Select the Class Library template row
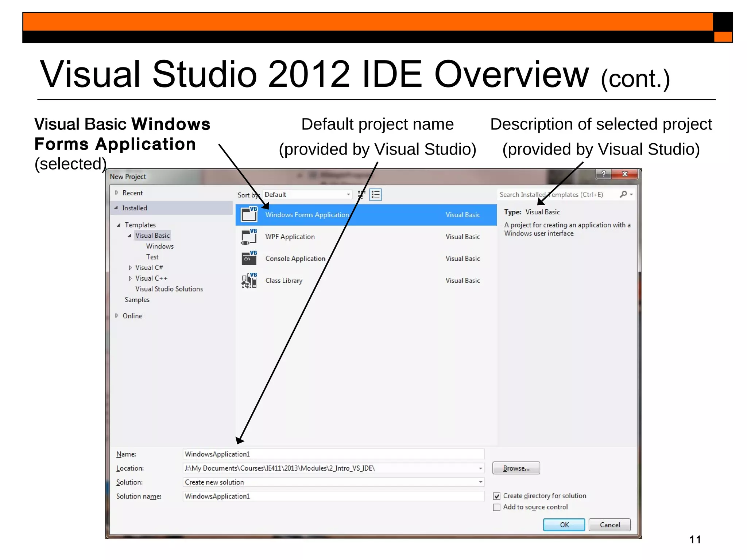 tap(366, 280)
